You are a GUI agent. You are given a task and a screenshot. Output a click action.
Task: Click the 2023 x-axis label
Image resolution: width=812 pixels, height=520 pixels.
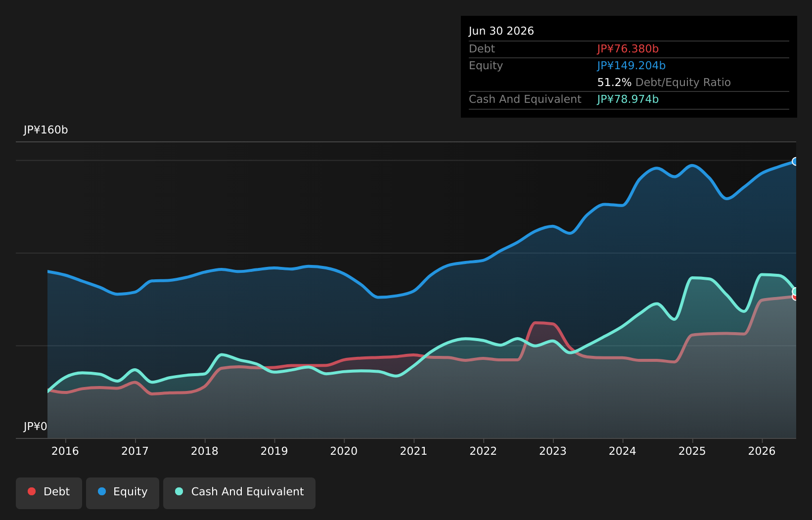553,451
